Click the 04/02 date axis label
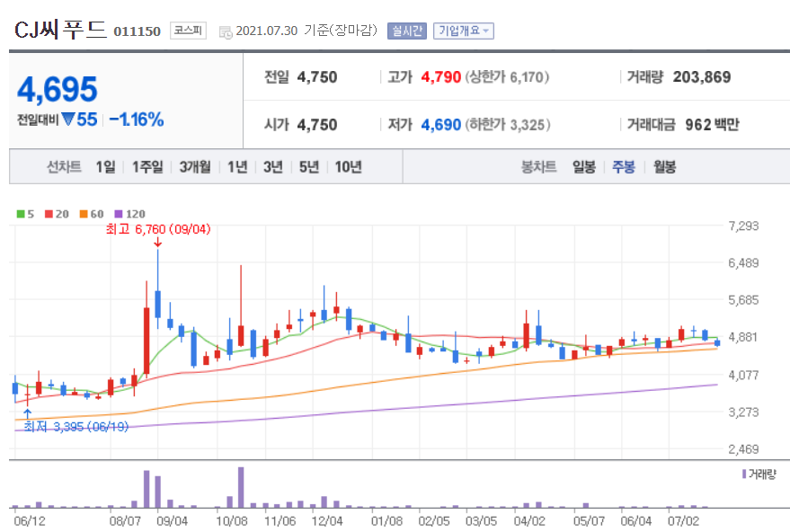The width and height of the screenshot is (790, 532). tap(529, 521)
